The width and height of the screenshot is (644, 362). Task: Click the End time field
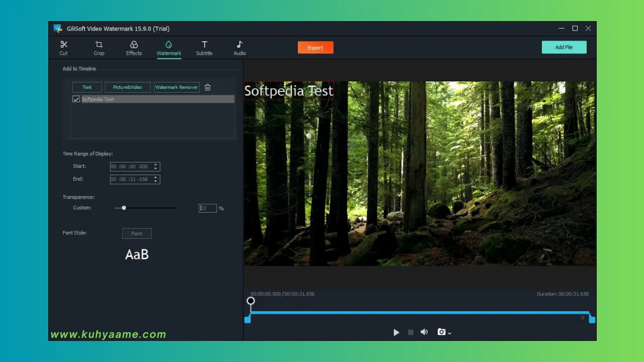click(135, 179)
